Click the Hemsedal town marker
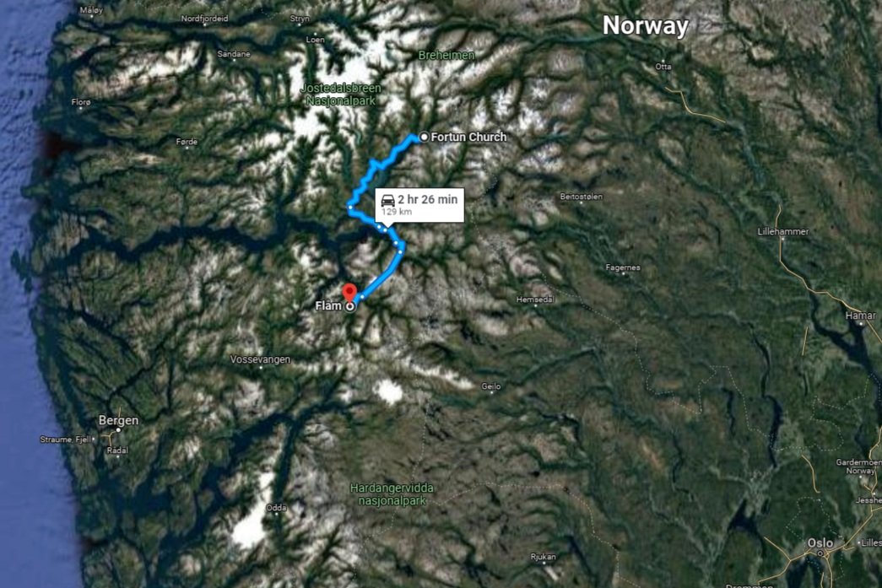 tap(535, 305)
